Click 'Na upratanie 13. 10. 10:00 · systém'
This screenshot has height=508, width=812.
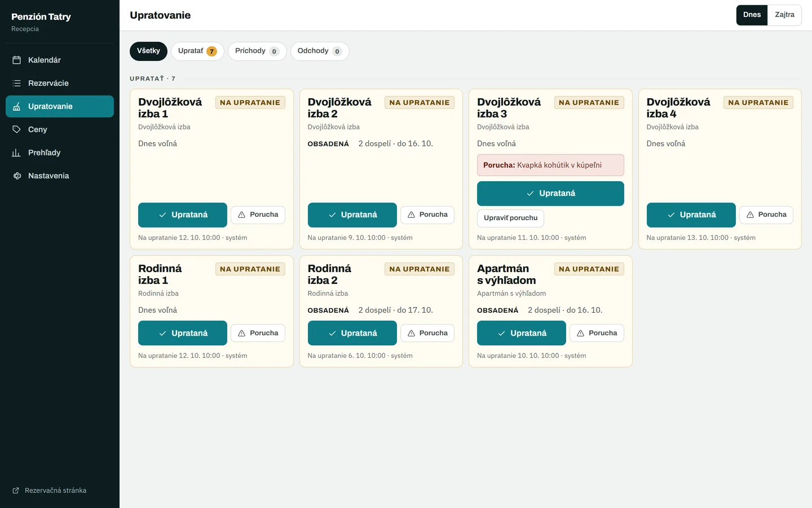(701, 238)
